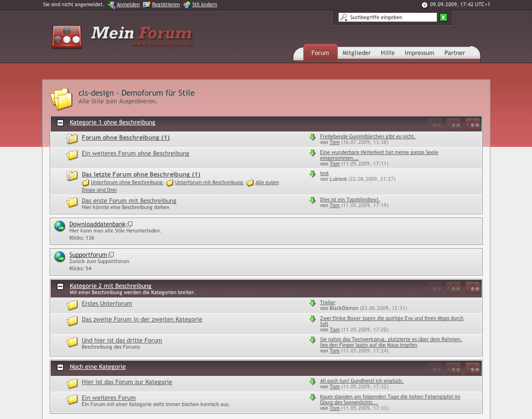Click the green search submit arrow button
This screenshot has height=419, width=532.
tap(443, 18)
